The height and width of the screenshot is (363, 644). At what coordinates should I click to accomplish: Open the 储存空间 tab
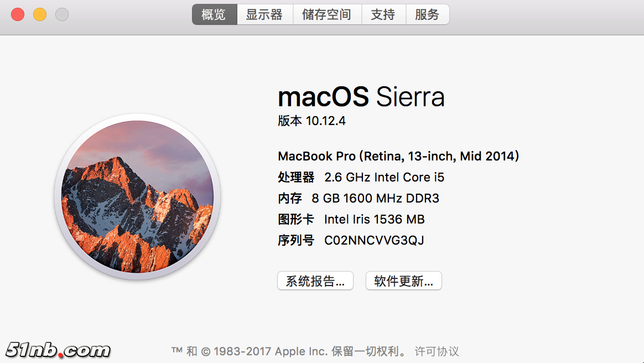(x=327, y=14)
